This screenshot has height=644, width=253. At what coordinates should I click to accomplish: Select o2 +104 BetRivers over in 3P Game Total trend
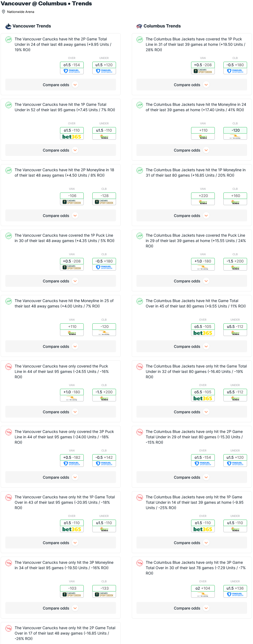(203, 591)
